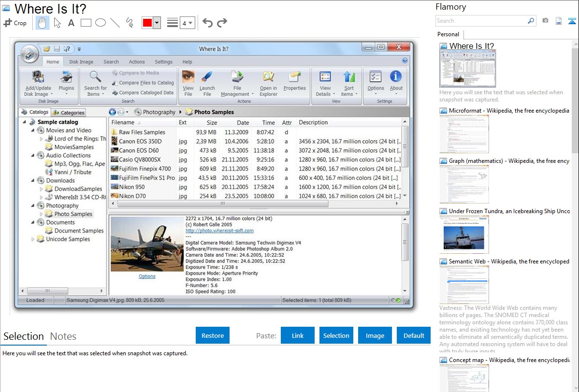Click the red color swatch
This screenshot has width=579, height=392.
147,23
